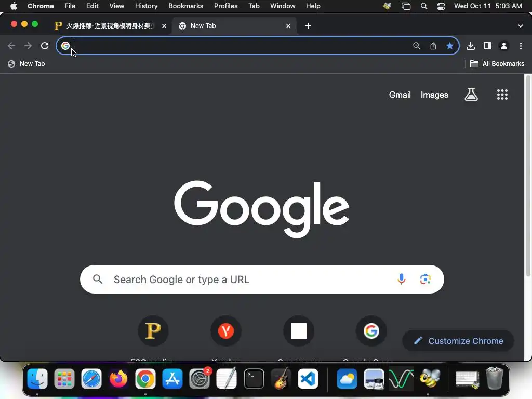Go back using the back arrow
Viewport: 532px width, 399px height.
[x=11, y=46]
